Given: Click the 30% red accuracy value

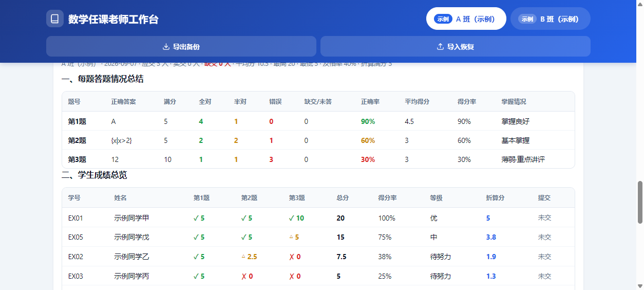Looking at the screenshot, I should coord(368,159).
